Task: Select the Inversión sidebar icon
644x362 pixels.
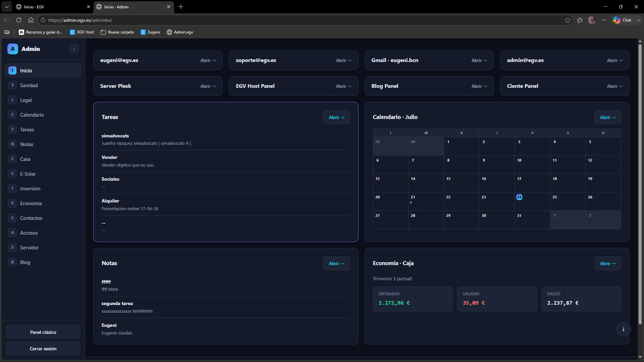Action: point(12,188)
